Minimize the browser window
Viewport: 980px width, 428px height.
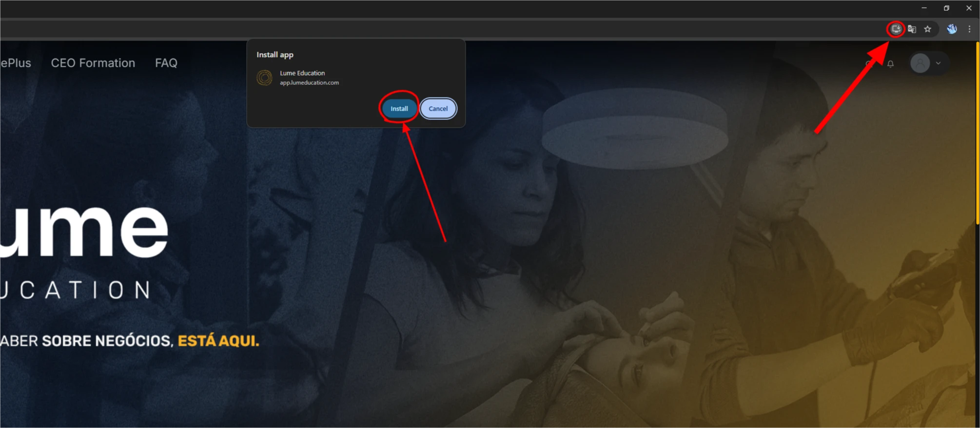(924, 8)
